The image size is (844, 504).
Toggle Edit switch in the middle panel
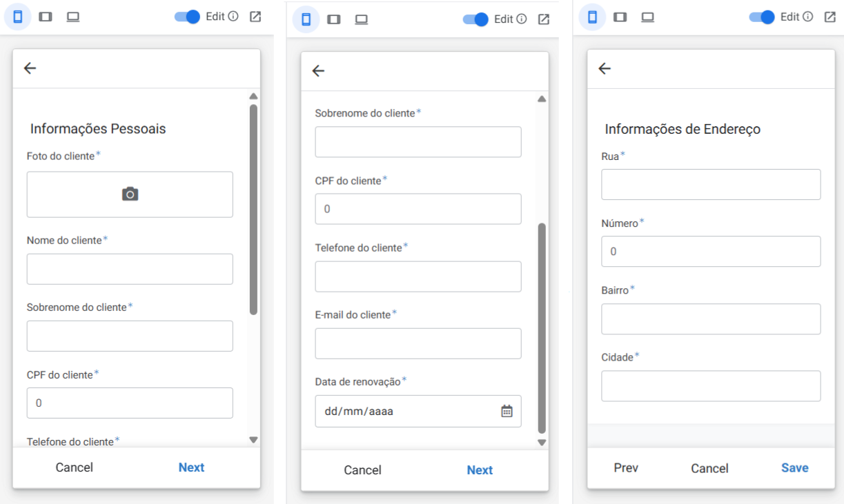475,19
